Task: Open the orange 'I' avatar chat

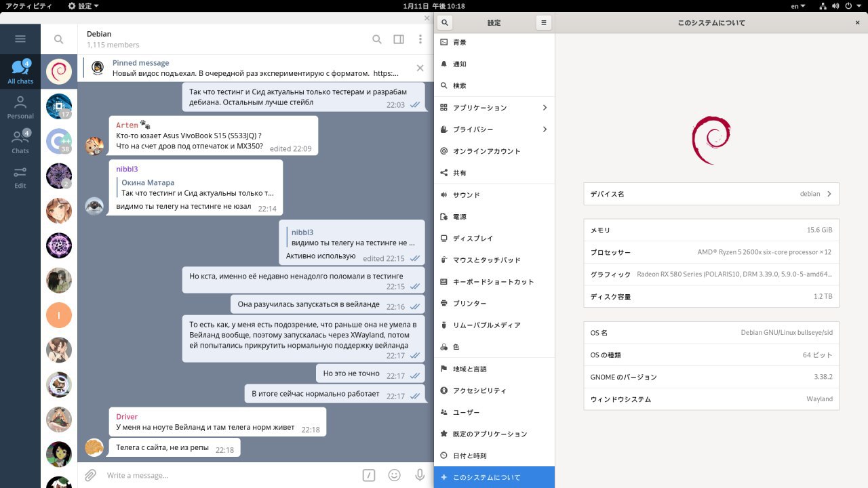Action: (59, 315)
